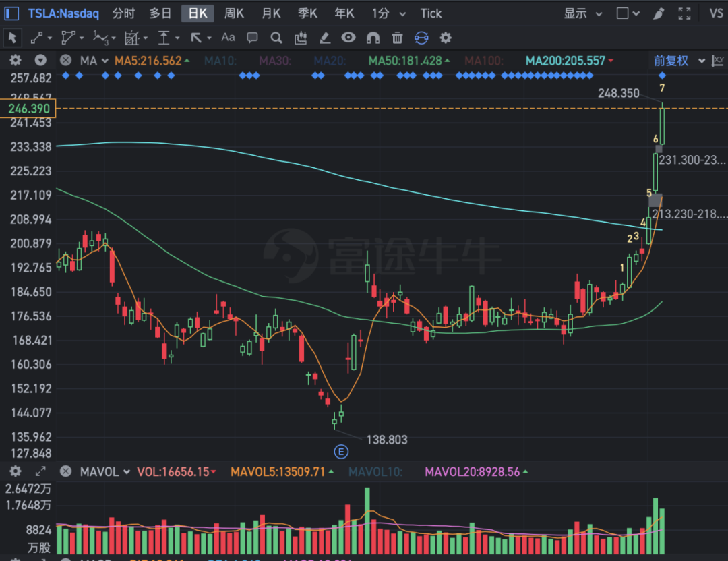This screenshot has width=728, height=561.
Task: Select the wave 1-3 pattern tool
Action: (x=100, y=38)
